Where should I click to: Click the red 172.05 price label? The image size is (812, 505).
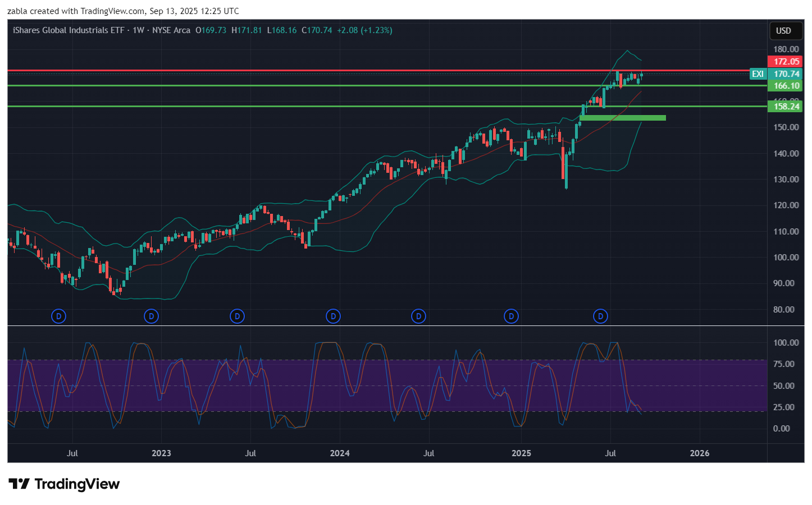(x=785, y=62)
